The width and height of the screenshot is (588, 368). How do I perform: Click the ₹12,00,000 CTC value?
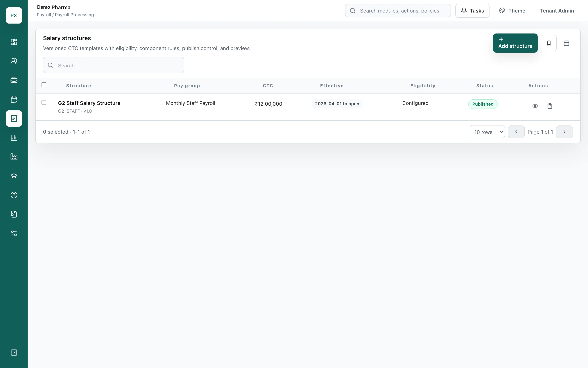click(268, 104)
